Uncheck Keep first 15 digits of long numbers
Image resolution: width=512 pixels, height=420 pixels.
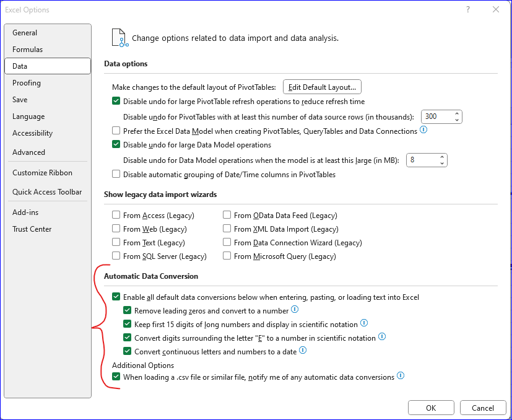point(127,324)
